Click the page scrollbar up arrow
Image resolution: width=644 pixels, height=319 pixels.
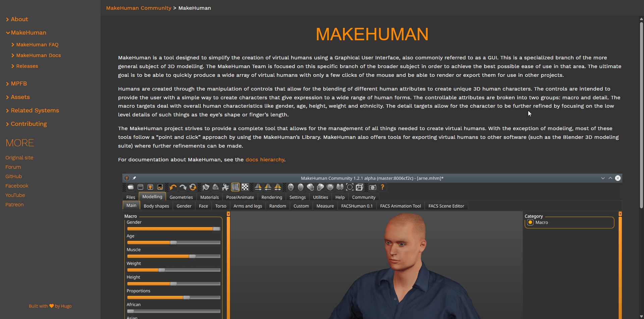641,19
